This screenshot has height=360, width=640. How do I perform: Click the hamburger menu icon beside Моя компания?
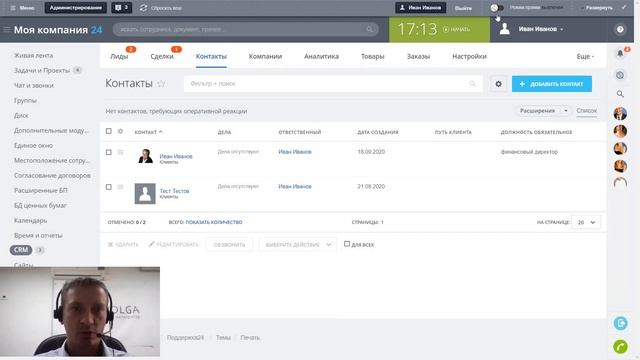(x=7, y=29)
